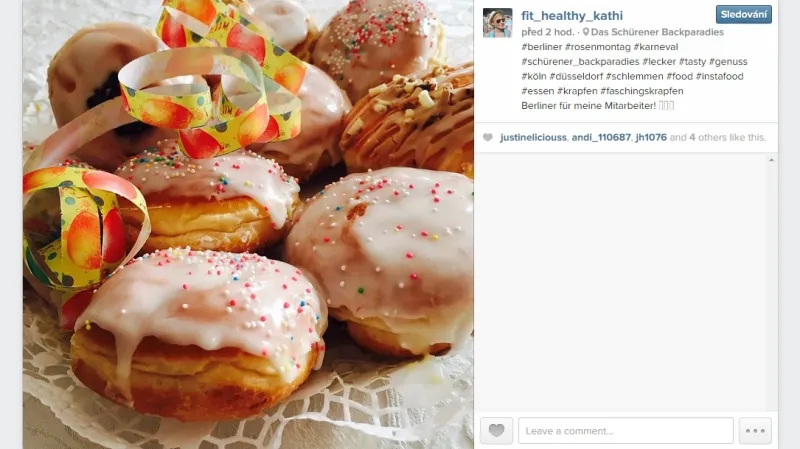Open the #schürener_backparadies hashtag
800x449 pixels.
tap(580, 62)
